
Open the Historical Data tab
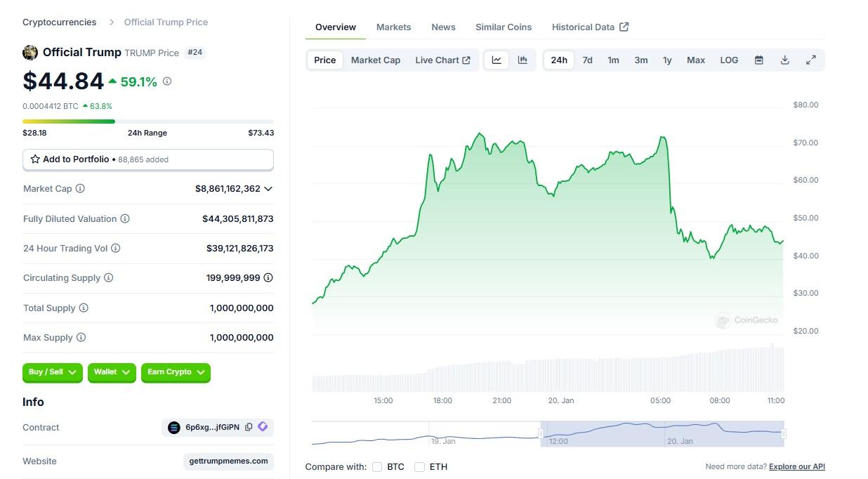583,27
